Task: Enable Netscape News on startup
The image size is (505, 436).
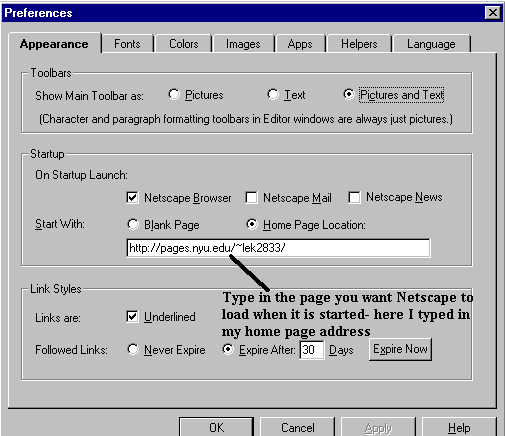Action: coord(354,197)
